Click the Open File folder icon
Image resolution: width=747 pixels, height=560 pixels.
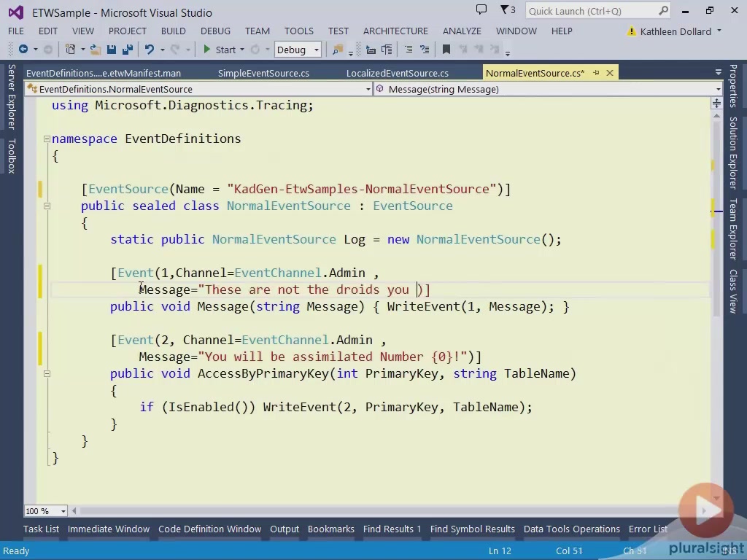pyautogui.click(x=96, y=50)
